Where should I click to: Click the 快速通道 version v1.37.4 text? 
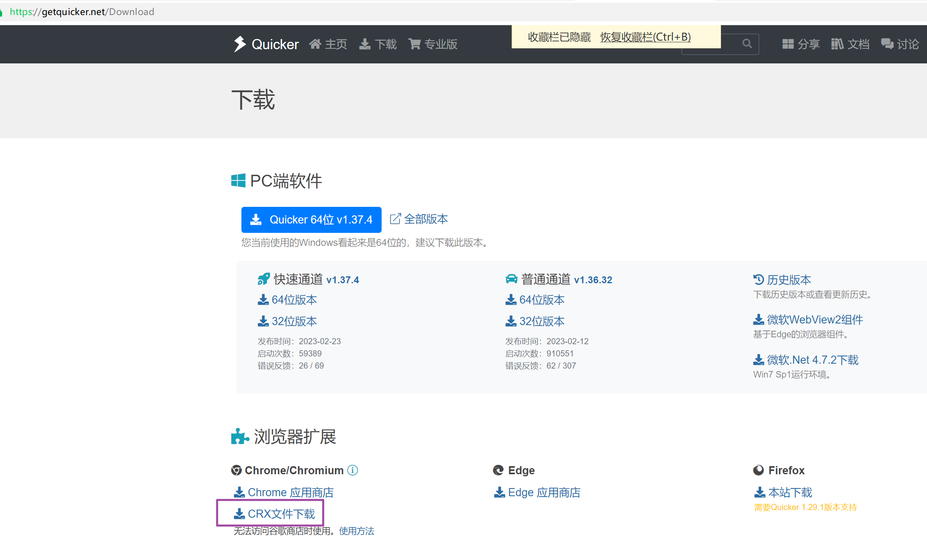(343, 280)
